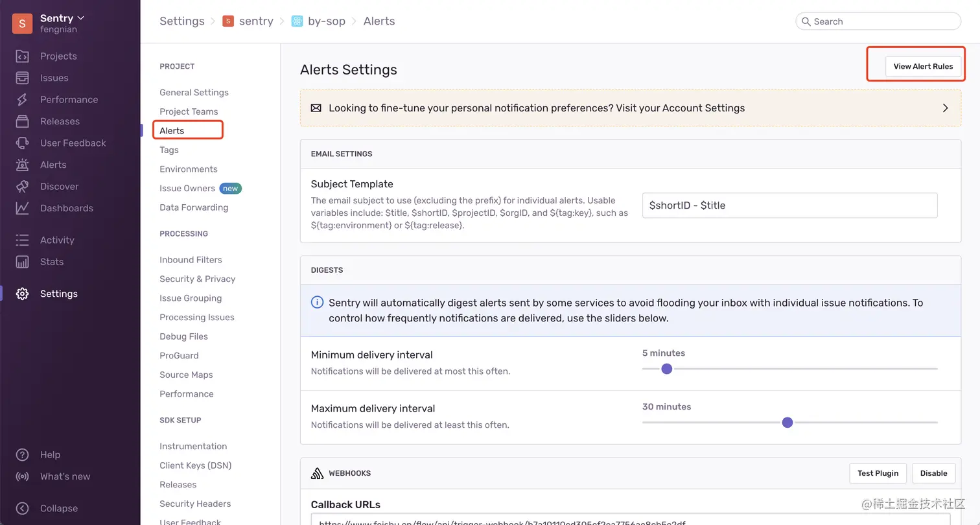This screenshot has width=980, height=525.
Task: Open Security Headers settings
Action: 195,504
